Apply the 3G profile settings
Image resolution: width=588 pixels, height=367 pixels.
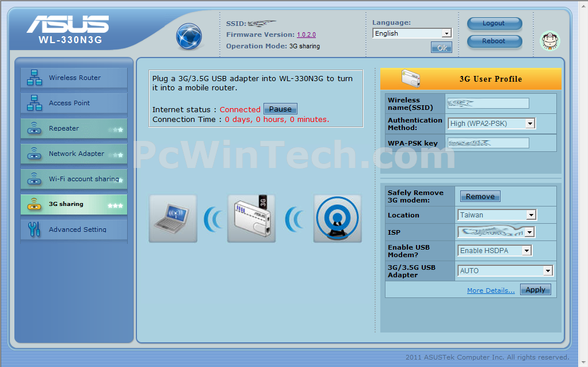[535, 290]
